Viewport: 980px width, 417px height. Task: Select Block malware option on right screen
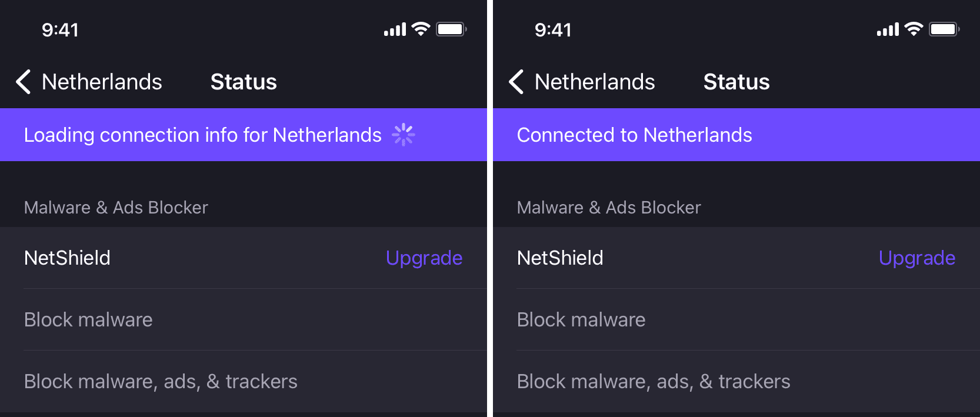click(x=736, y=319)
